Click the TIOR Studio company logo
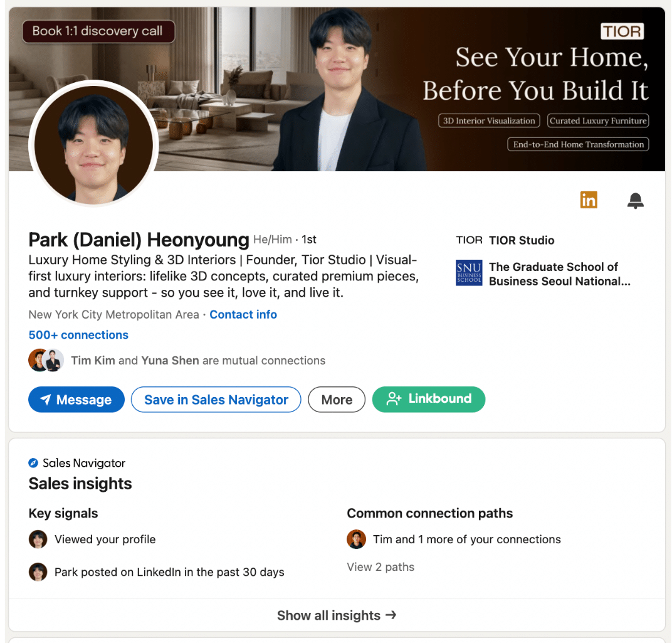This screenshot has height=643, width=672. click(x=469, y=240)
